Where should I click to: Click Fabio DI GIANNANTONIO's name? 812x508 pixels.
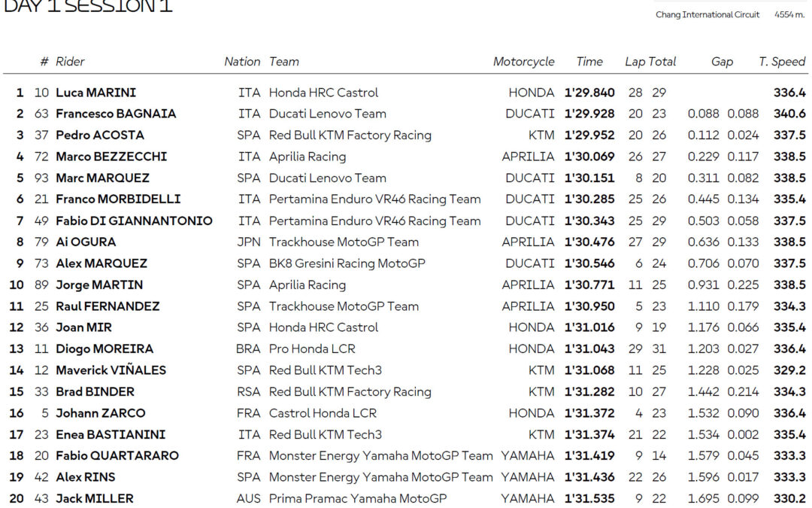pyautogui.click(x=134, y=221)
